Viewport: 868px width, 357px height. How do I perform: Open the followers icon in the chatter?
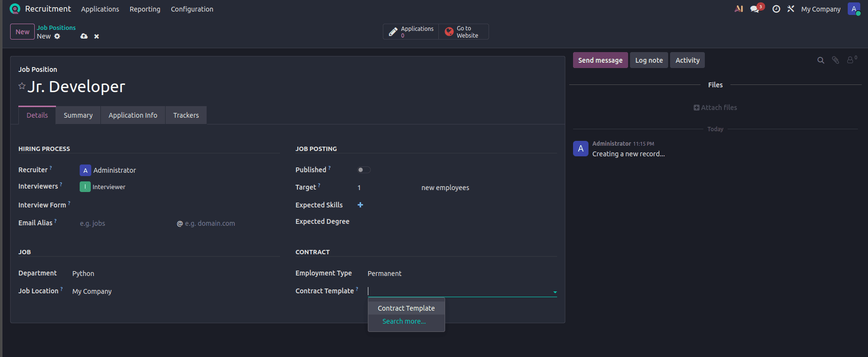[852, 60]
